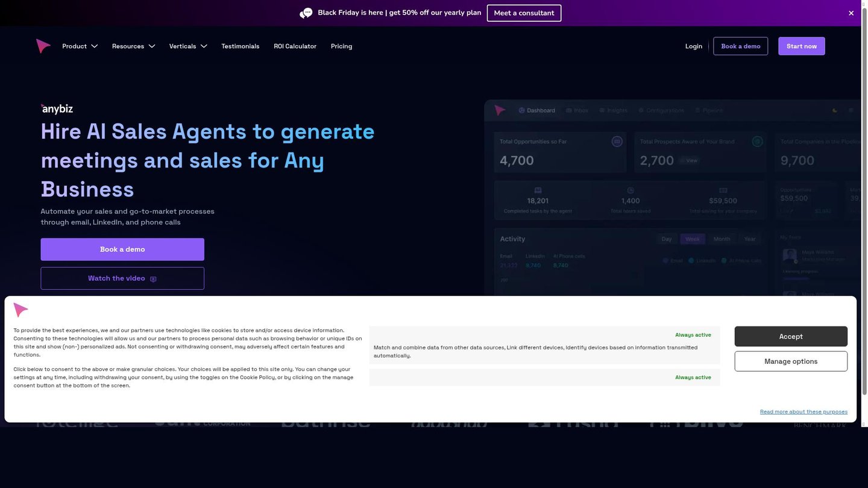The width and height of the screenshot is (868, 488).
Task: Click the chat bubble icon beside Black Friday text
Action: tap(306, 13)
